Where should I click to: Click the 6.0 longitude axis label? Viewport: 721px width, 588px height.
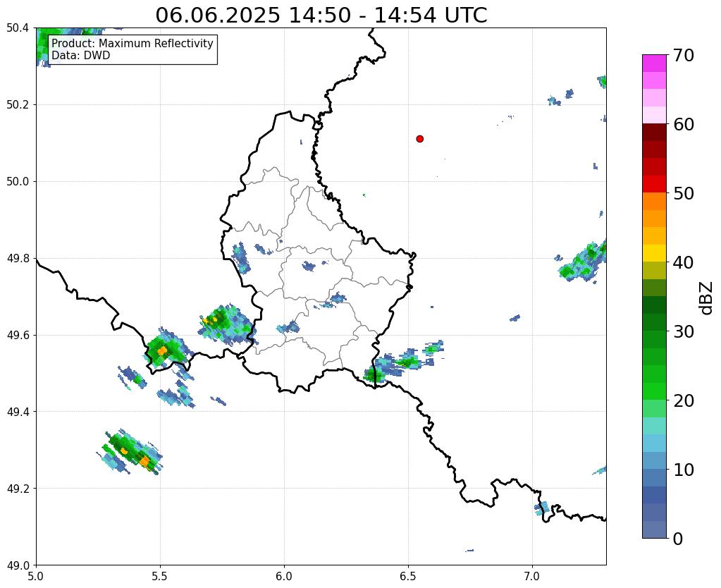284,576
